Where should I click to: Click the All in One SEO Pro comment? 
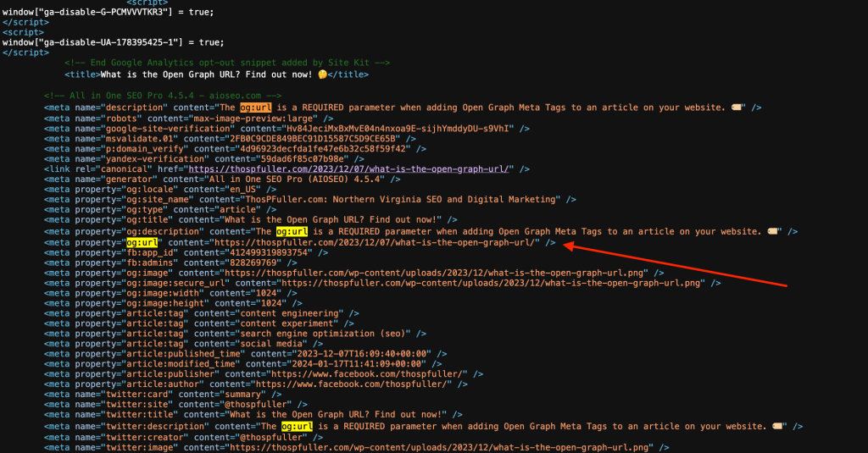[163, 96]
